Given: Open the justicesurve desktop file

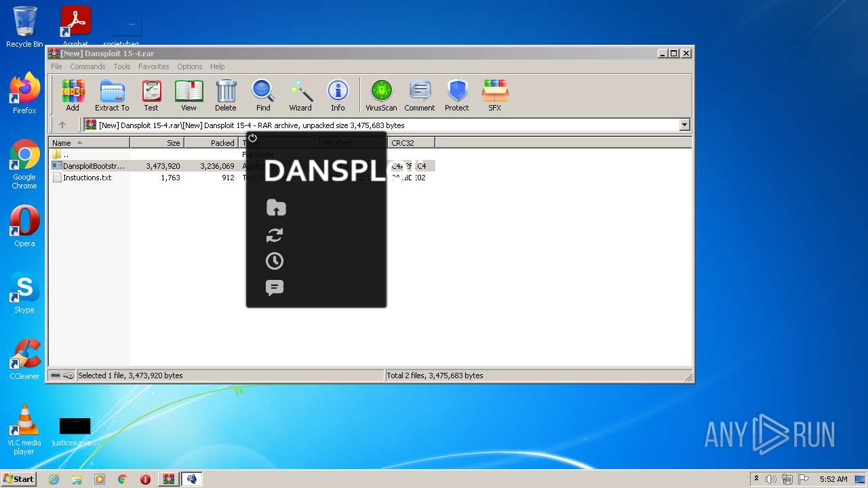Looking at the screenshot, I should (x=75, y=431).
